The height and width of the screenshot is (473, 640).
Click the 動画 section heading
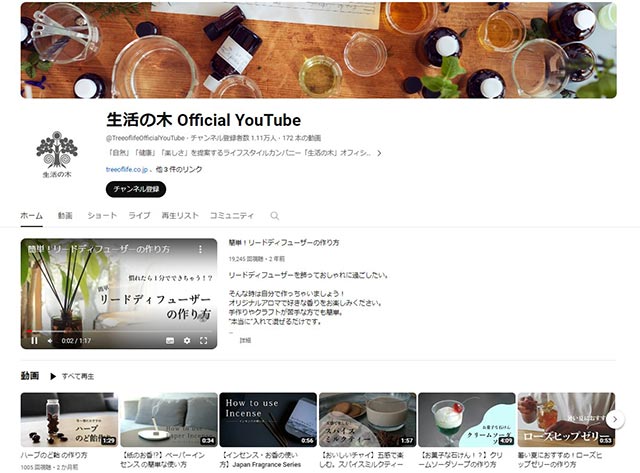tap(30, 376)
